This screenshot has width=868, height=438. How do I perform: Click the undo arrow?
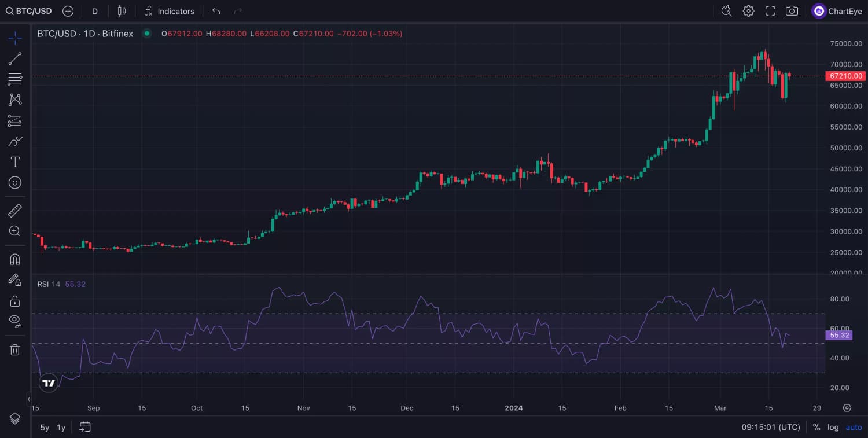pyautogui.click(x=216, y=11)
